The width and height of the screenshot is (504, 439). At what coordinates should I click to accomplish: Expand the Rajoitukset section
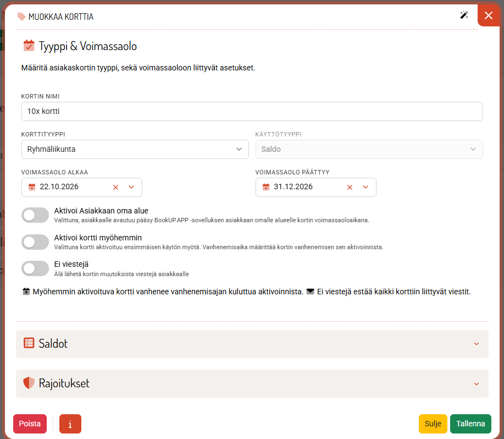tap(252, 383)
